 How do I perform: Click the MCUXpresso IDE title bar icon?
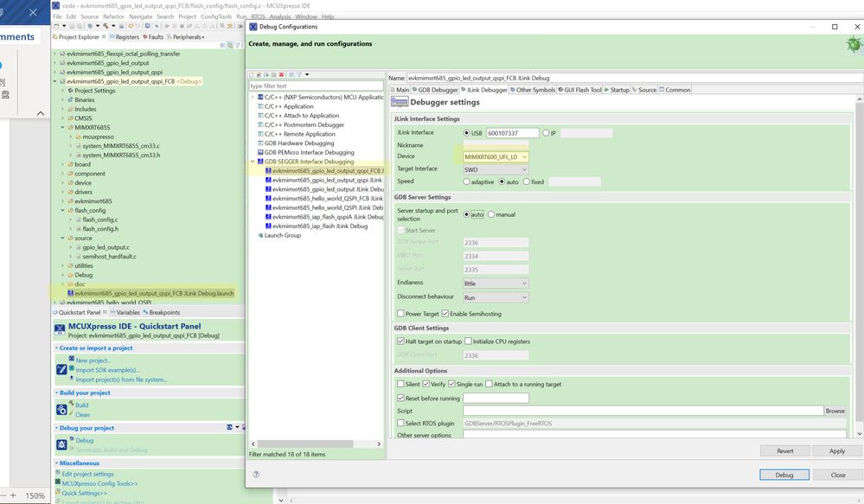click(x=55, y=5)
